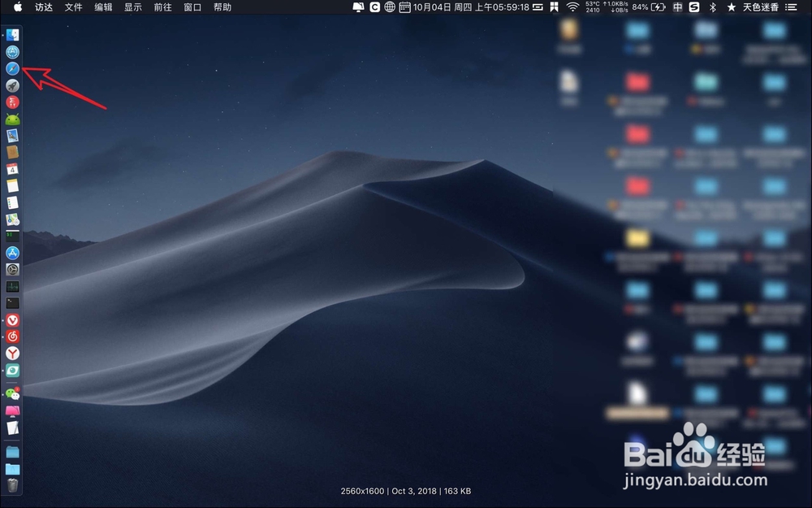Open Launchpad rocket icon
The image size is (812, 508).
(x=12, y=85)
